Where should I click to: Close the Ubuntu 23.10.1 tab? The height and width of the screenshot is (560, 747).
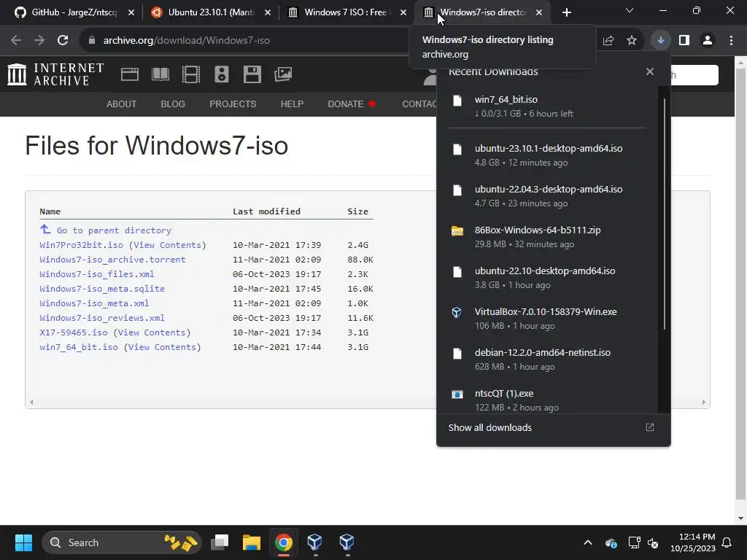point(268,12)
